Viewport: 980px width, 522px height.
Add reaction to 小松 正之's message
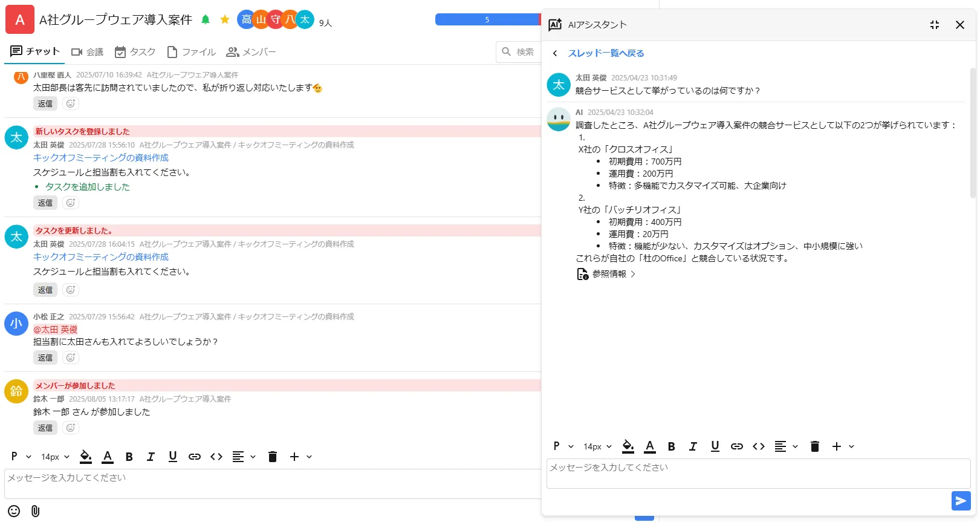(x=71, y=357)
